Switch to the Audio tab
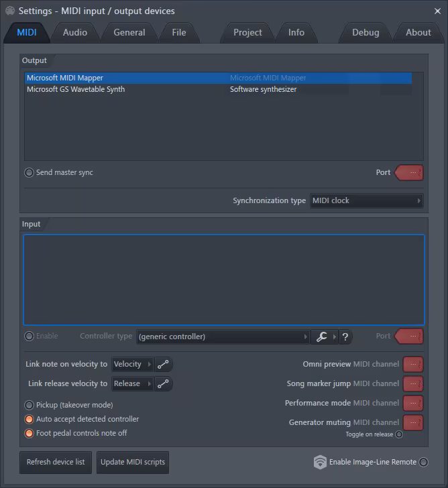This screenshot has height=488, width=448. 75,33
